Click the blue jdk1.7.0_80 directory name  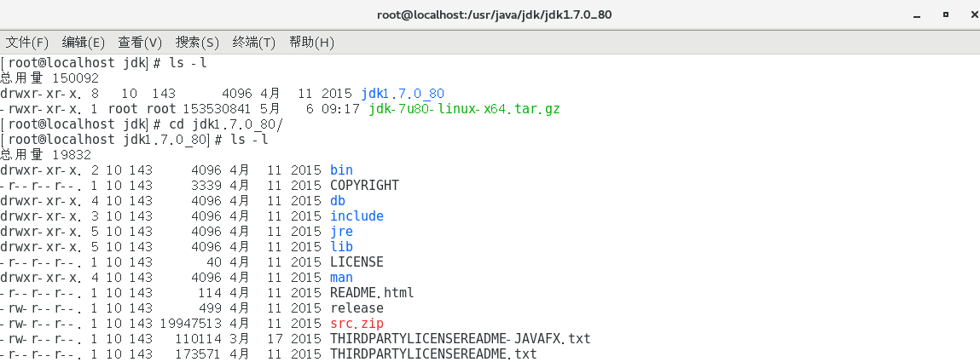click(403, 94)
